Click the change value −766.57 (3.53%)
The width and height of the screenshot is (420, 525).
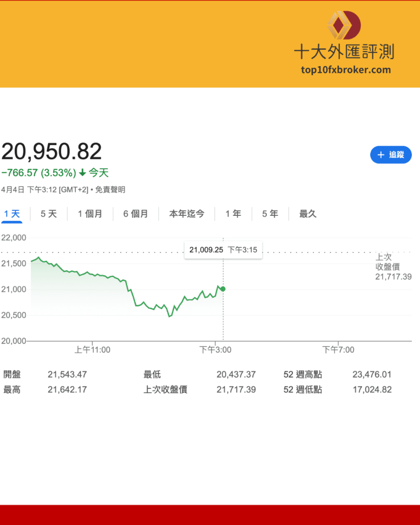tap(39, 173)
